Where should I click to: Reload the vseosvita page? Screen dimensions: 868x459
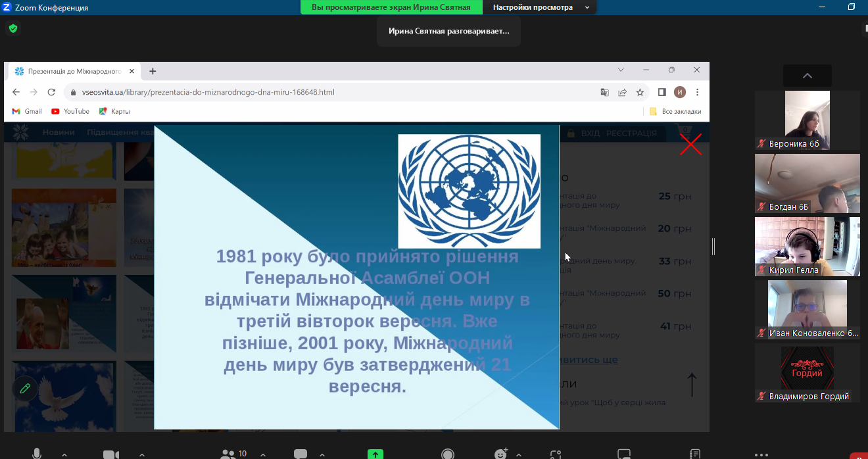point(51,92)
